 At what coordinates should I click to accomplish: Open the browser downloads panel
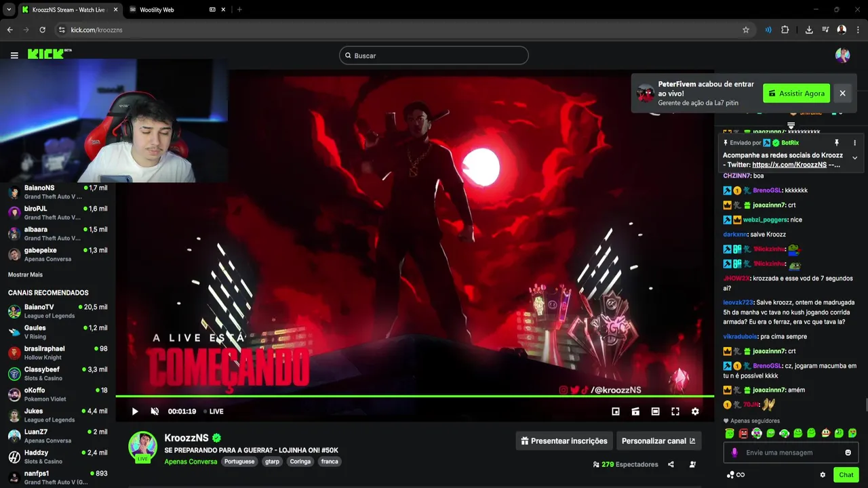click(x=809, y=30)
